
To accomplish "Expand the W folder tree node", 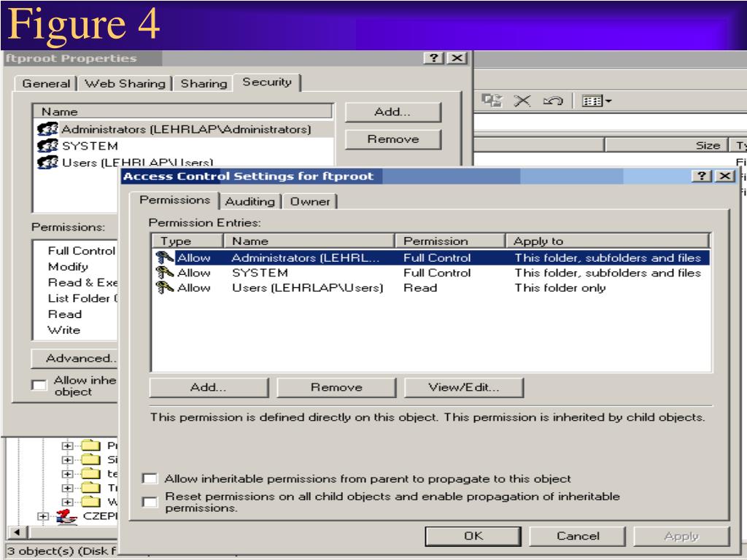I will pos(67,502).
